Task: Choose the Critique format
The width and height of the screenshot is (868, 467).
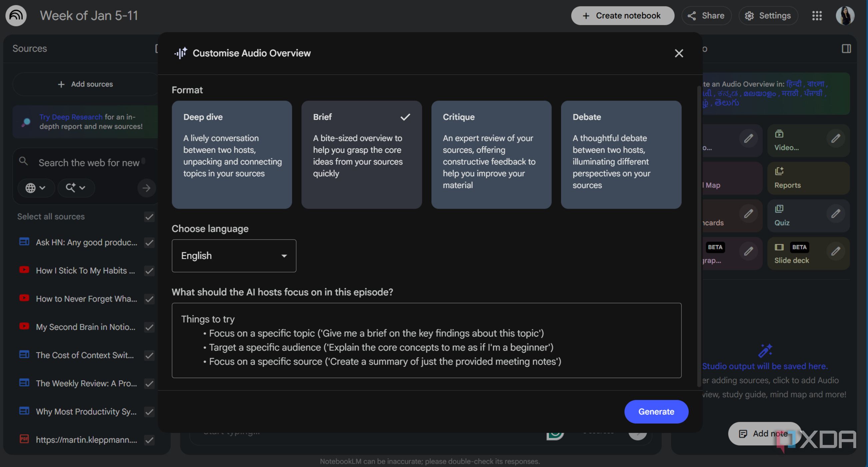Action: tap(491, 154)
